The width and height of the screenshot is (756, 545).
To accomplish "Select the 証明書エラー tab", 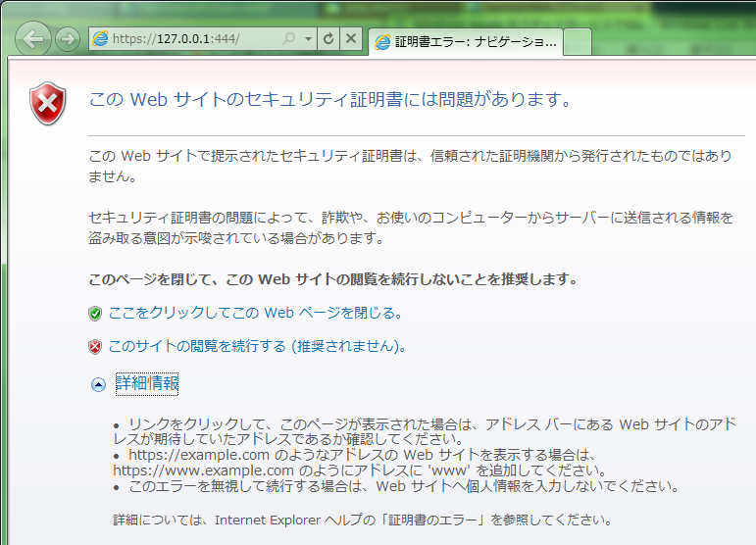I will click(x=465, y=42).
